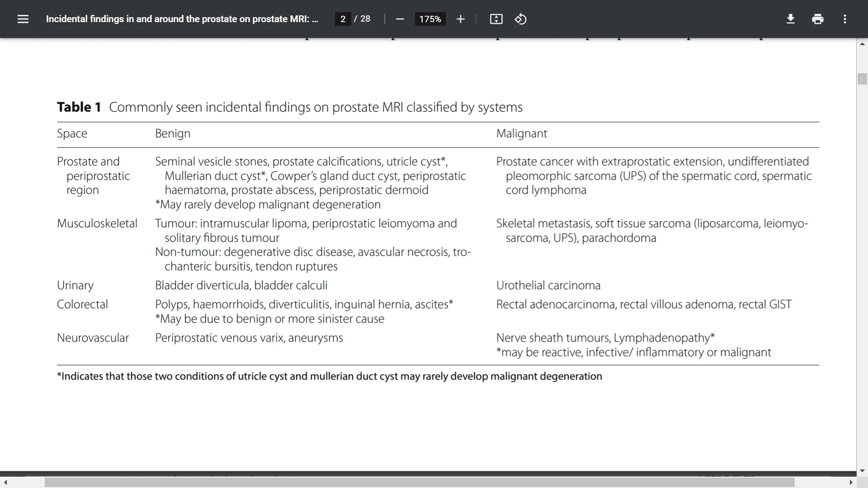The width and height of the screenshot is (868, 488).
Task: Click the 'Musculoskeletal' row label
Action: point(97,223)
